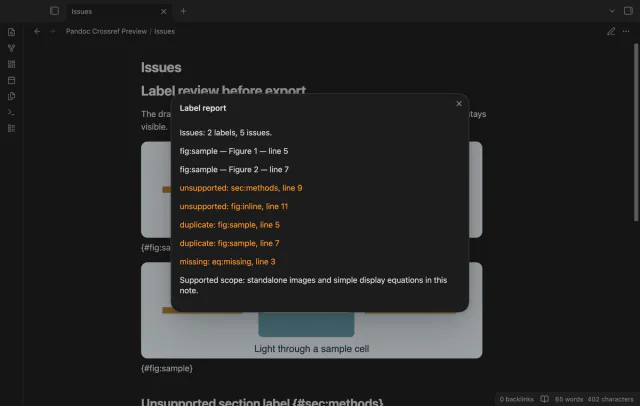This screenshot has width=640, height=406.
Task: Navigate back with the left arrow
Action: [x=37, y=31]
